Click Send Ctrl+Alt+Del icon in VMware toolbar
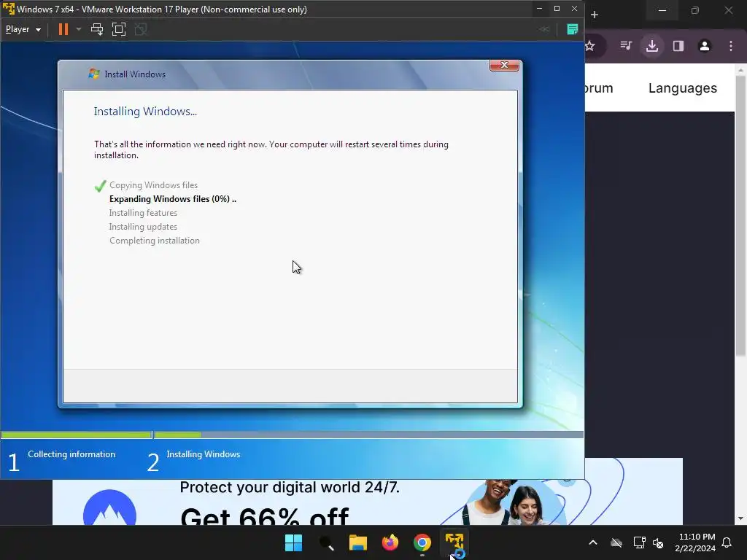This screenshot has height=560, width=747. (97, 29)
